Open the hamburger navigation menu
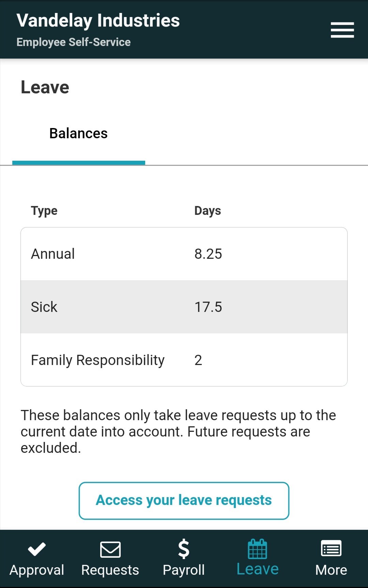Screen dimensions: 368x588 click(342, 29)
